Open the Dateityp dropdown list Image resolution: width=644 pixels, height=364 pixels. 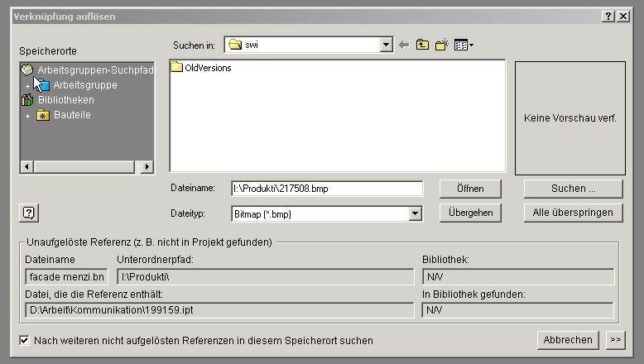(415, 213)
